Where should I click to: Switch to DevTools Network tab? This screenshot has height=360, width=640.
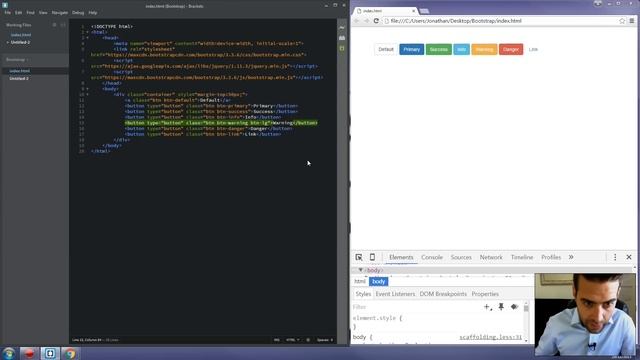click(491, 258)
